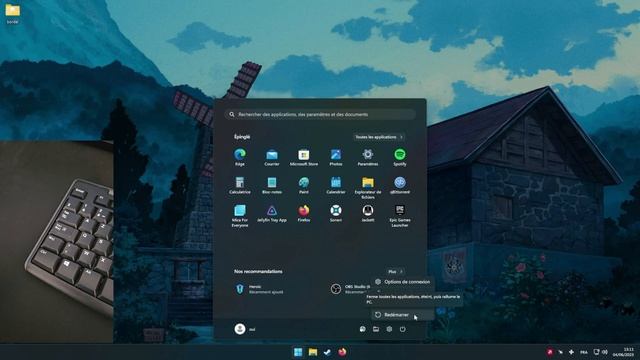Screen dimensions: 640x360
Task: Expand Toutes les applications list
Action: point(379,137)
